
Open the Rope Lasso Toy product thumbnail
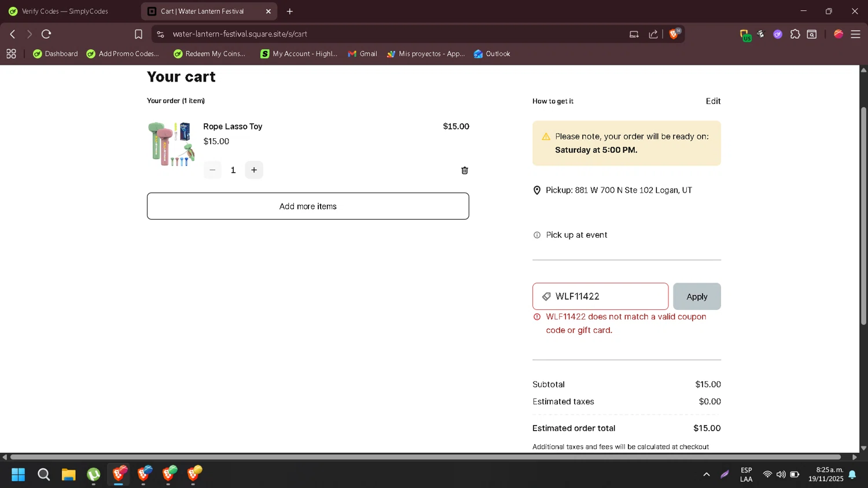pos(171,144)
